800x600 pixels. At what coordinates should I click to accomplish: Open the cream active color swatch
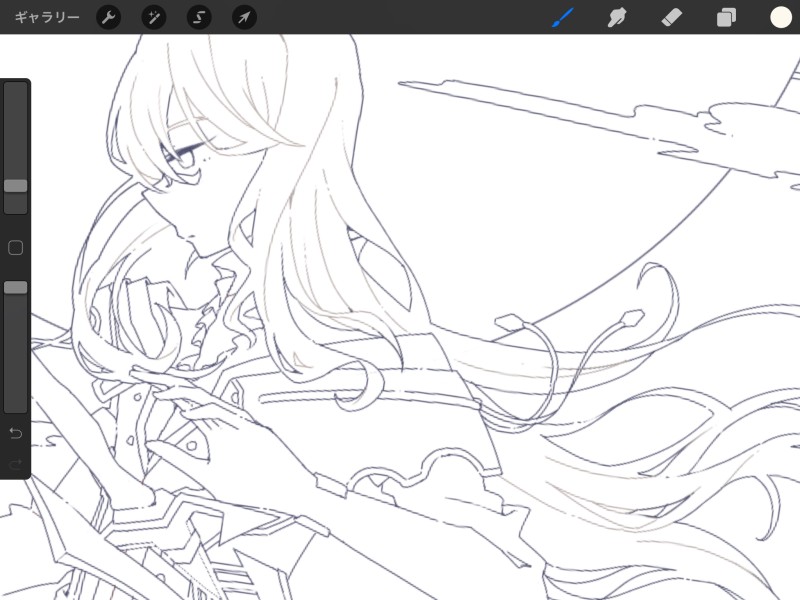coord(781,17)
